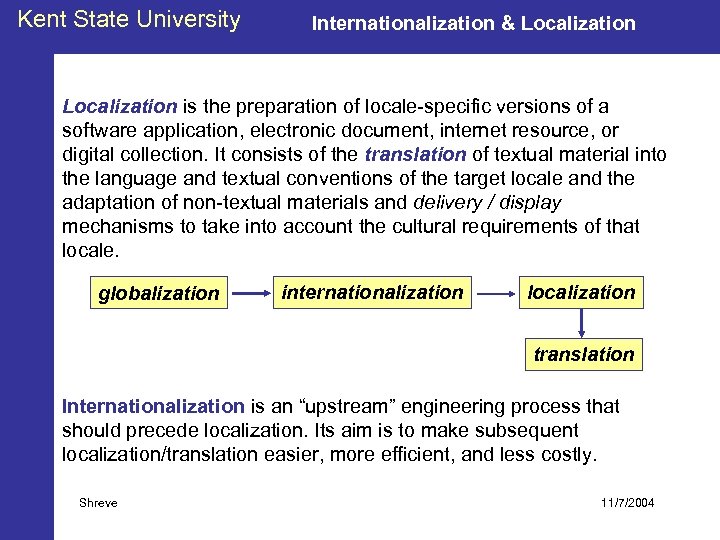
Task: Click the phrase less costly
Action: 548,454
